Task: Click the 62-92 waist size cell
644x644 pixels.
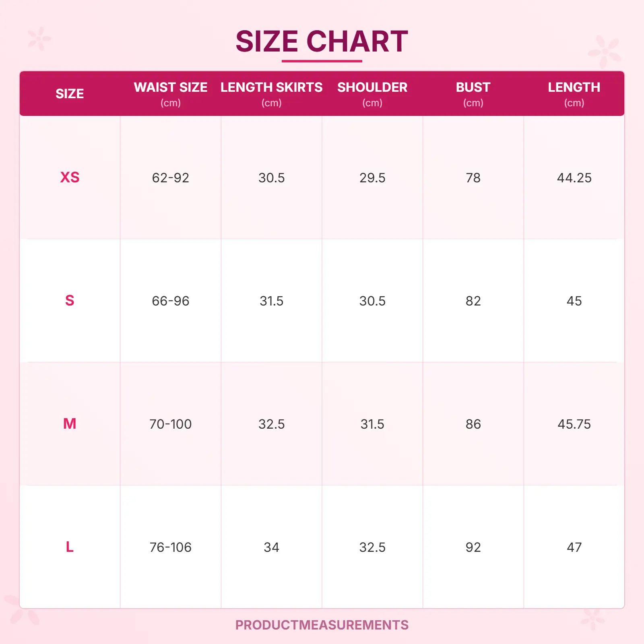Action: coord(171,178)
